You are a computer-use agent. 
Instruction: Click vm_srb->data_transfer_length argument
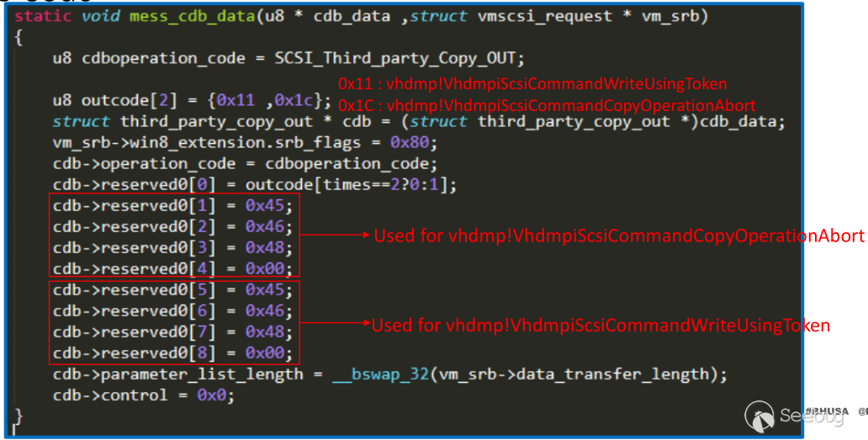(574, 374)
